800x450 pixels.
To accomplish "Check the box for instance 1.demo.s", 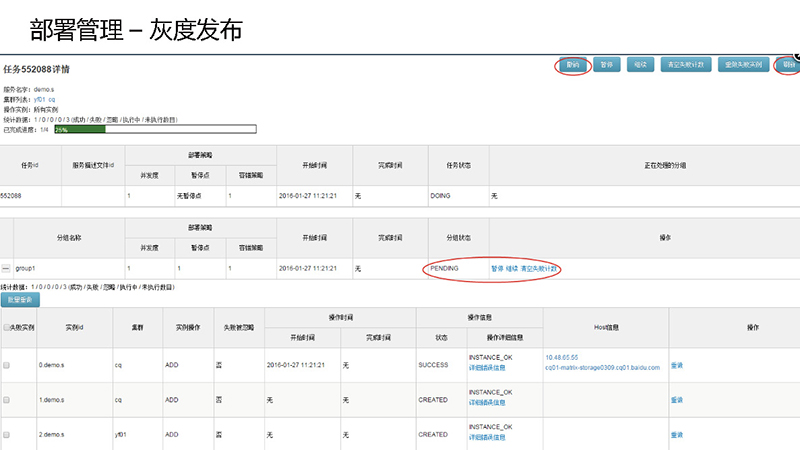I will click(x=7, y=400).
